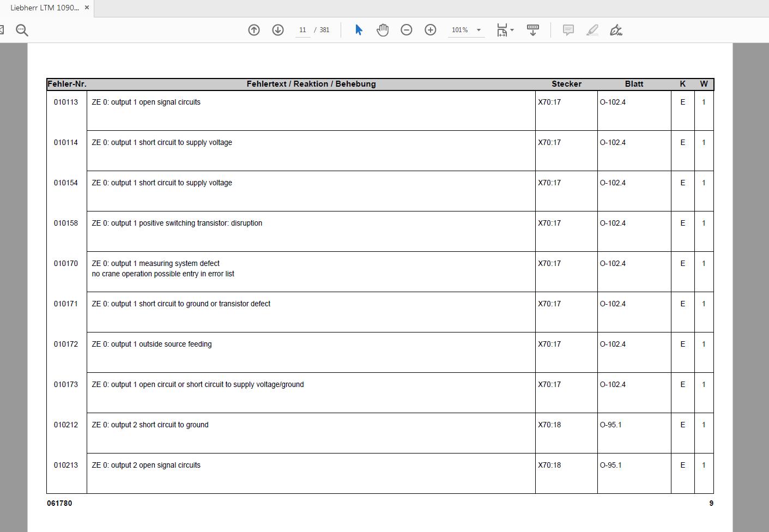769x532 pixels.
Task: Click the O-95.1 Blatt cell for 010212
Action: tap(611, 425)
